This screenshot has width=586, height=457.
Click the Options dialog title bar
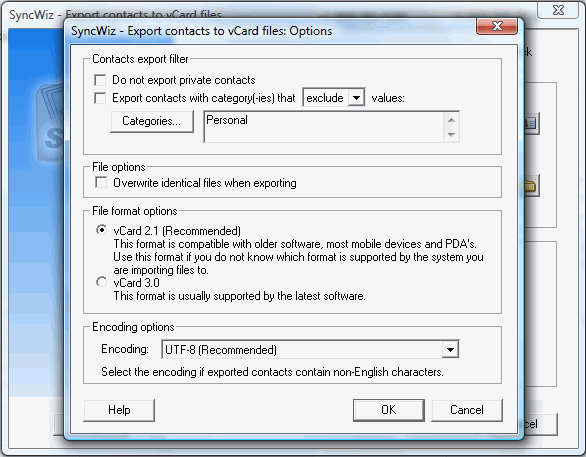[x=273, y=31]
